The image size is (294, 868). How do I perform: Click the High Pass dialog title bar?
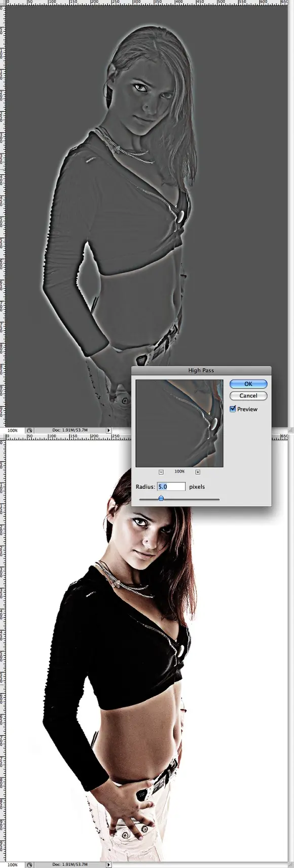pyautogui.click(x=201, y=370)
